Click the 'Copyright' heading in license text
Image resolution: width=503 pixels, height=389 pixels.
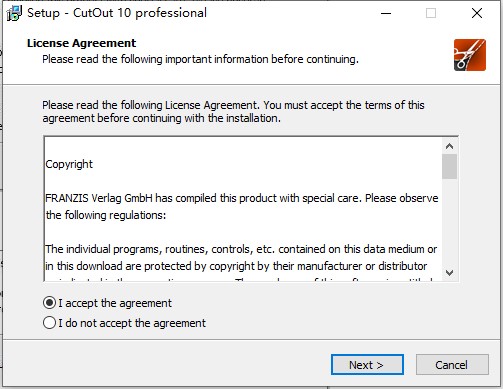click(69, 164)
